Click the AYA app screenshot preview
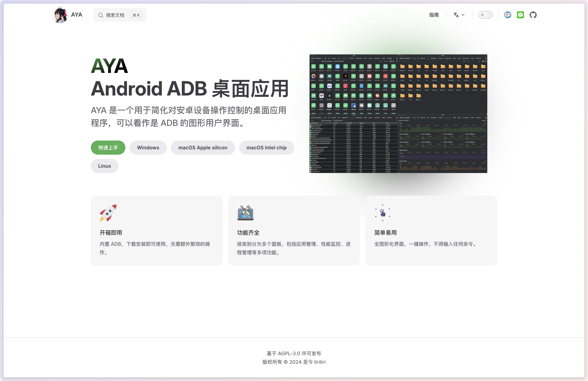 pyautogui.click(x=398, y=114)
